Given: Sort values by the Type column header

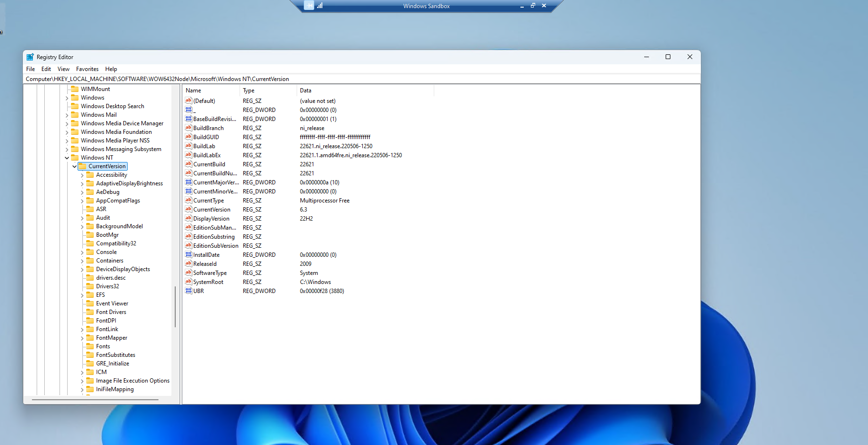Looking at the screenshot, I should tap(268, 91).
